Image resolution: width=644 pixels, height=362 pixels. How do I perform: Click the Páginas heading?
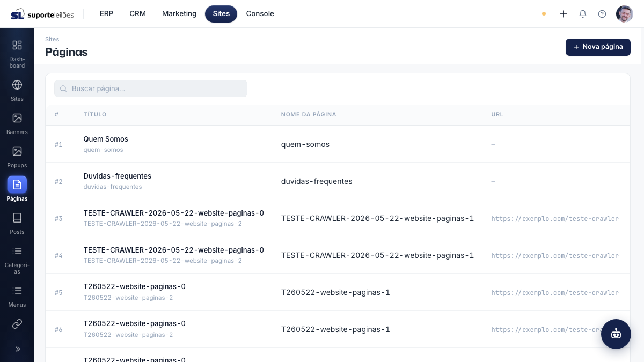67,52
